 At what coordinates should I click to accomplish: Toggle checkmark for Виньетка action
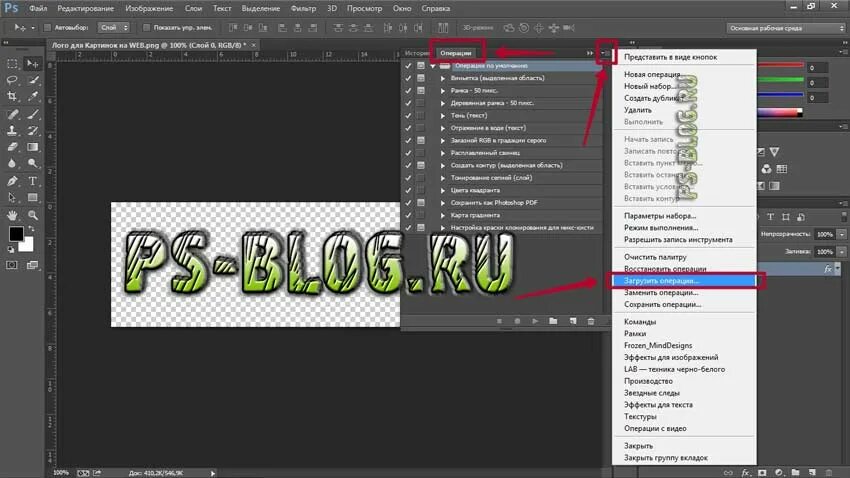pyautogui.click(x=408, y=78)
